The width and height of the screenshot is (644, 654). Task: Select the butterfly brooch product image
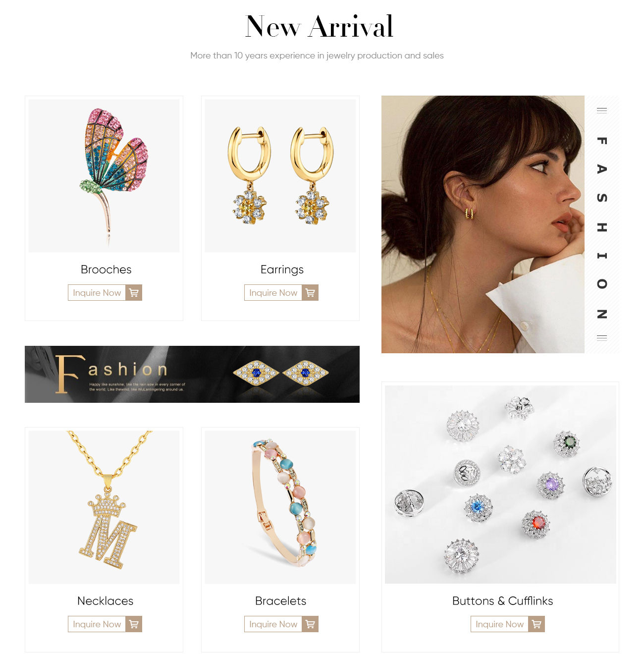[104, 176]
